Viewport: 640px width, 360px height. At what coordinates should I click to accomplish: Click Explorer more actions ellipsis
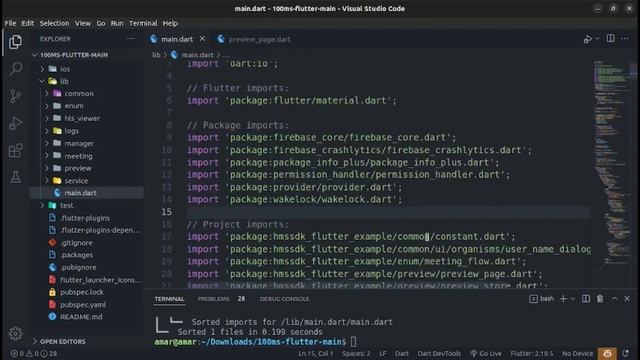click(131, 39)
